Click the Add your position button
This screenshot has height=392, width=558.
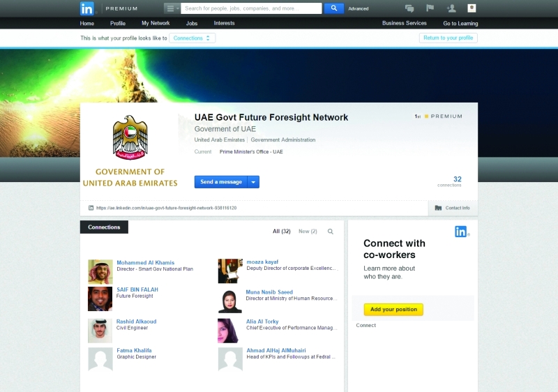393,310
